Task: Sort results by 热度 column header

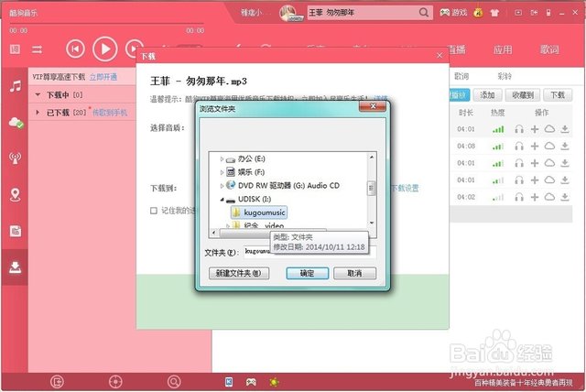Action: [497, 113]
